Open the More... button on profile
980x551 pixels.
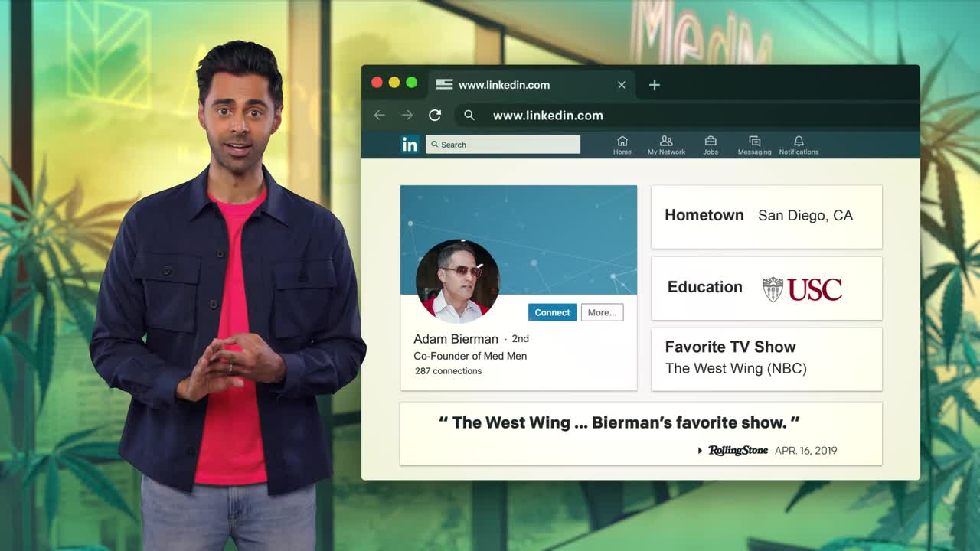pos(602,312)
